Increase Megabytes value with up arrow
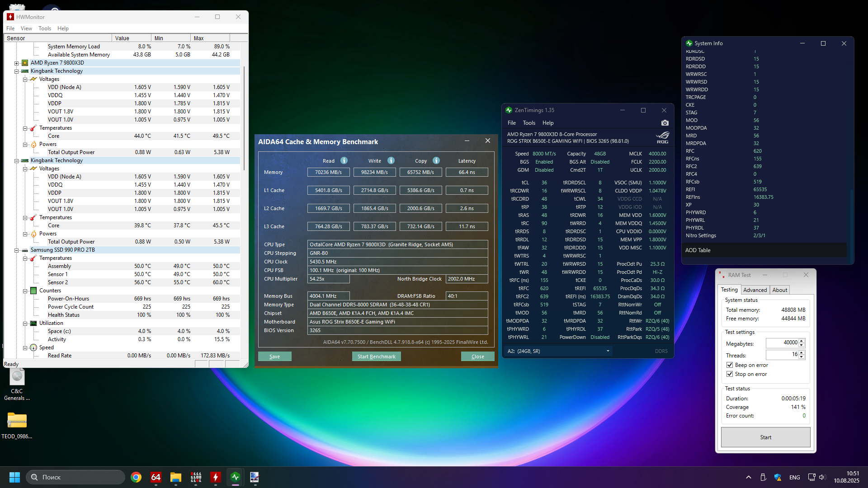Viewport: 868px width, 488px height. [802, 341]
